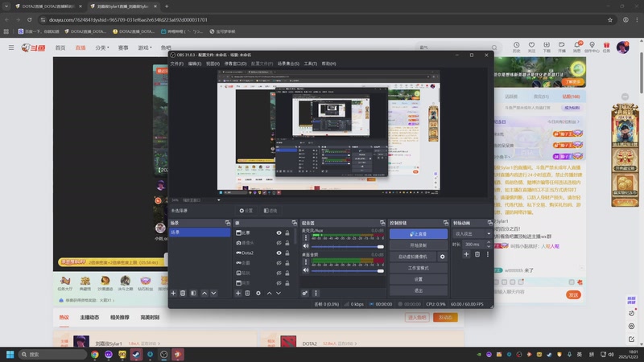
Task: Open OBS 工具(T) menu
Action: [x=311, y=64]
